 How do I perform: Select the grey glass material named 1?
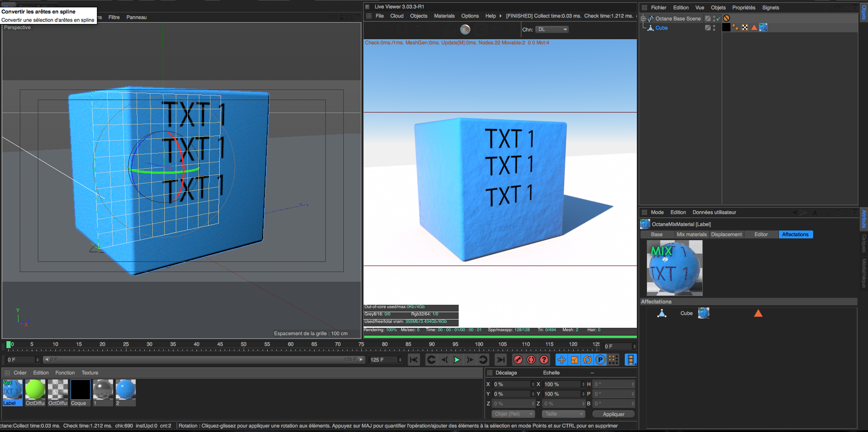[103, 393]
